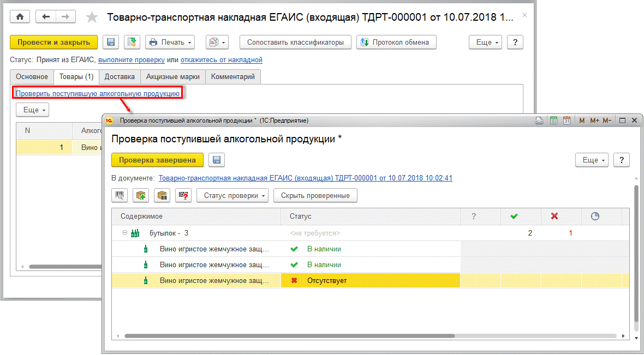644x355 pixels.
Task: Click the N column header in goods table
Action: [44, 131]
